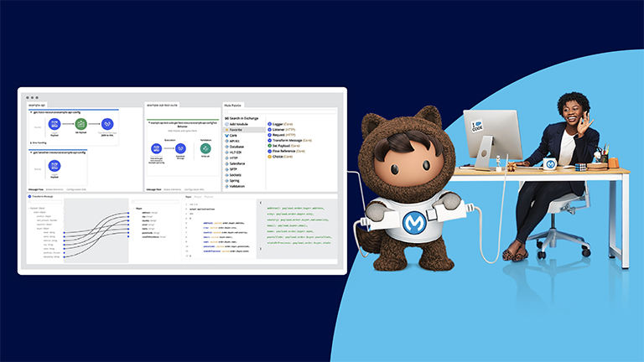This screenshot has height=362, width=644.
Task: Select the Salesforce module in palette
Action: (239, 164)
